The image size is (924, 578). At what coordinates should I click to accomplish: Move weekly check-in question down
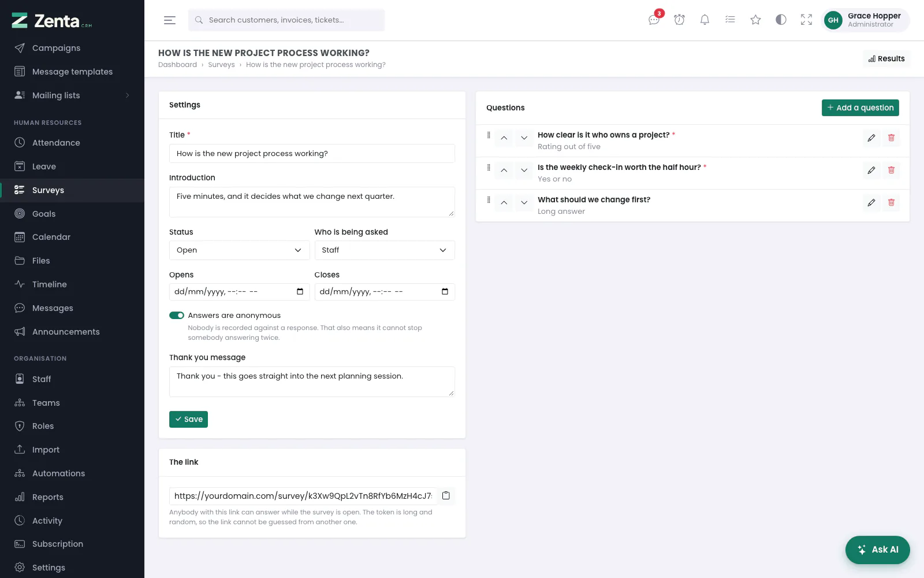(524, 171)
